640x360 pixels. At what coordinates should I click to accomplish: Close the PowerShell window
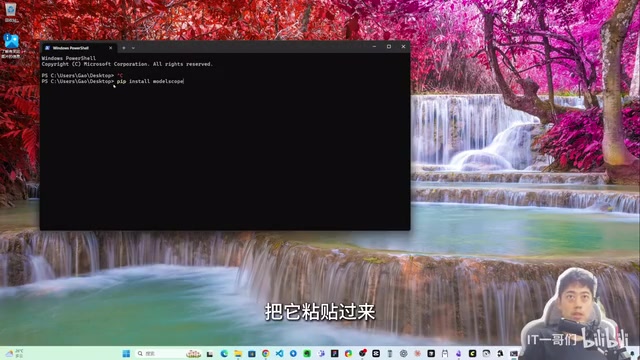(x=403, y=47)
